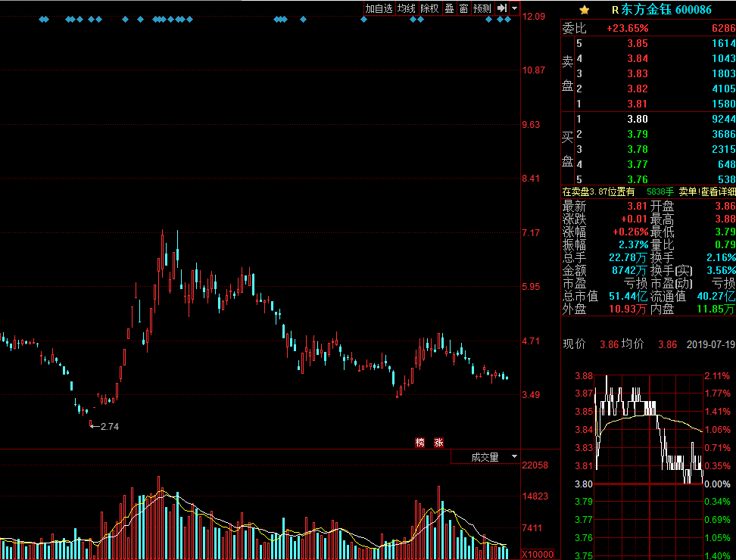Select buy level 1 price 3.80
736x560 pixels.
click(x=638, y=119)
